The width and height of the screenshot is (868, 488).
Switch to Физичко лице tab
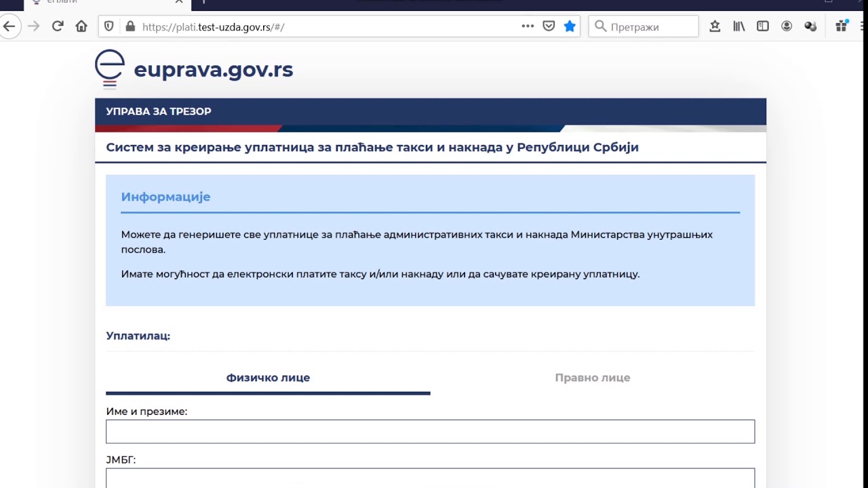[268, 378]
